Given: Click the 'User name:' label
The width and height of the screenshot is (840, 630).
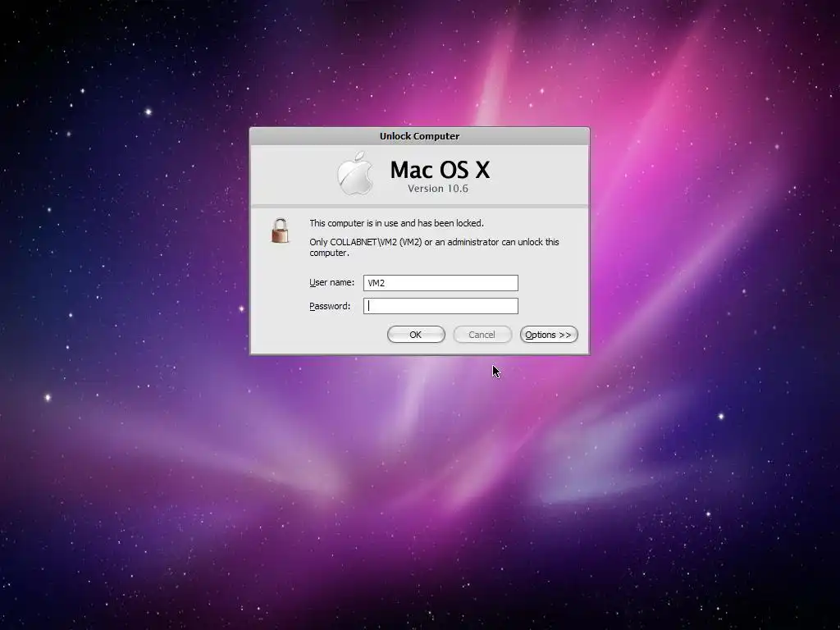Looking at the screenshot, I should click(x=331, y=282).
